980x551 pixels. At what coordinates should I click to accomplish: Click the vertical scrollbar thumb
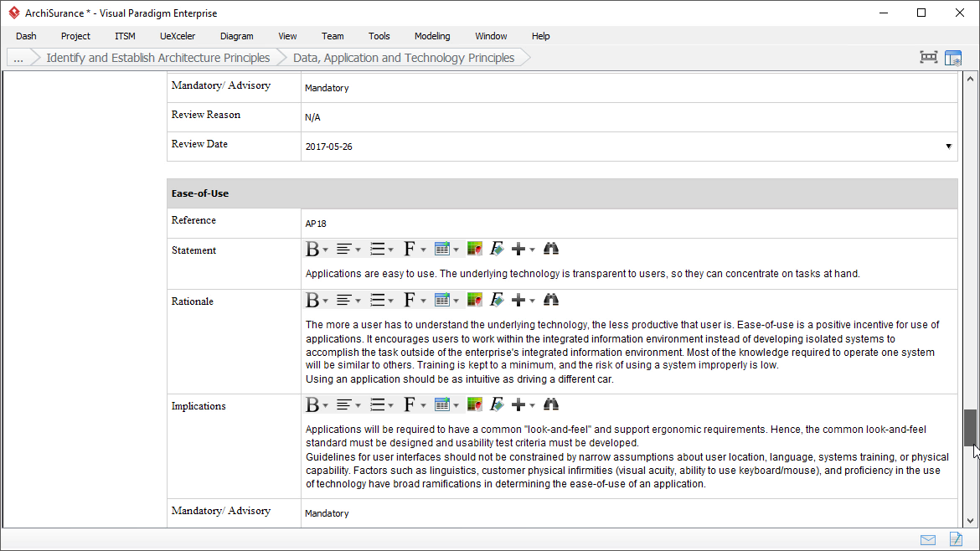970,428
